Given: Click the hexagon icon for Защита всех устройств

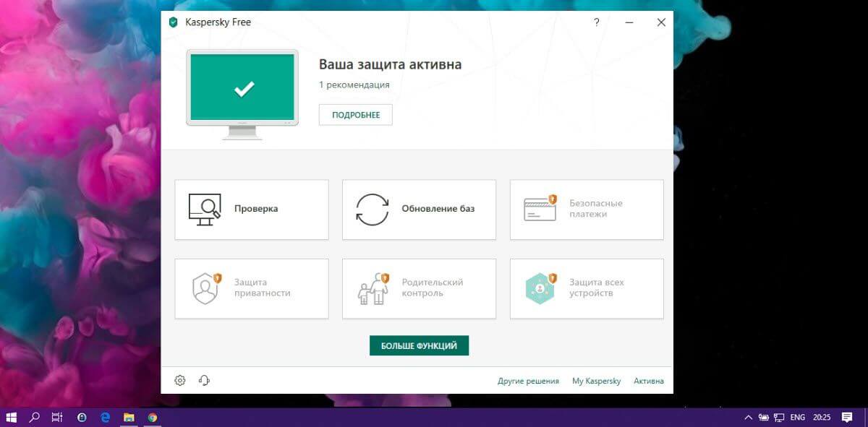Looking at the screenshot, I should pos(540,288).
